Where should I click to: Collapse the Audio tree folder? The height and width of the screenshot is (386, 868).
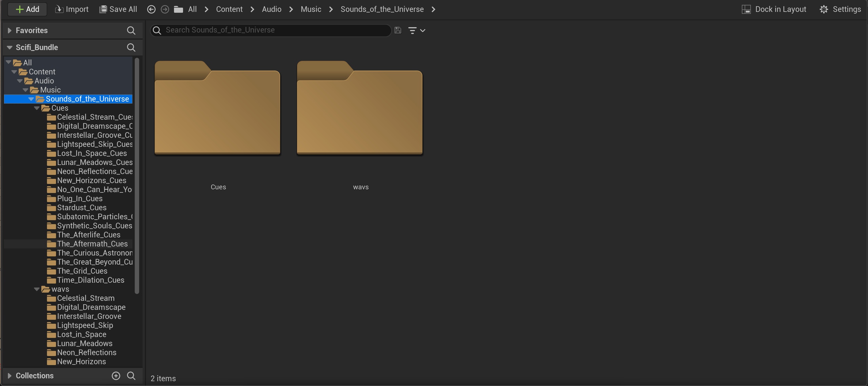[20, 81]
